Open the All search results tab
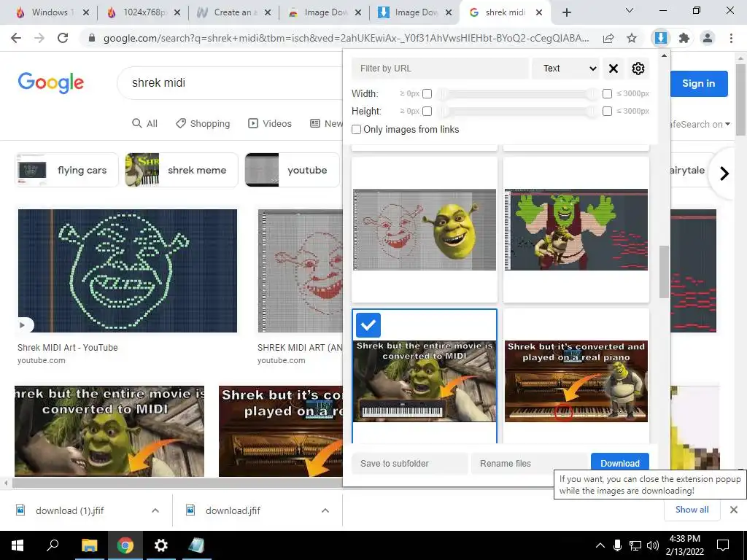Screen dimensions: 747x560 [144, 124]
